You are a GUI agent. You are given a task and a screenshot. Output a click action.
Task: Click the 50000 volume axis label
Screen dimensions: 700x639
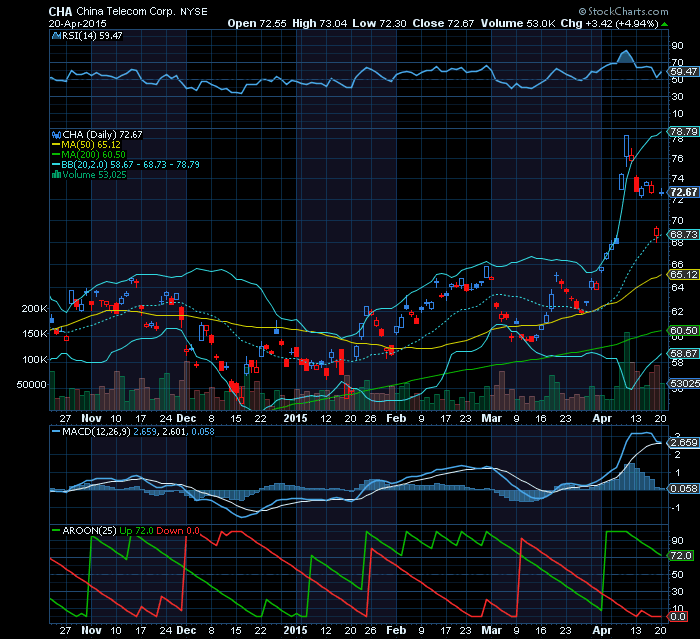31,385
